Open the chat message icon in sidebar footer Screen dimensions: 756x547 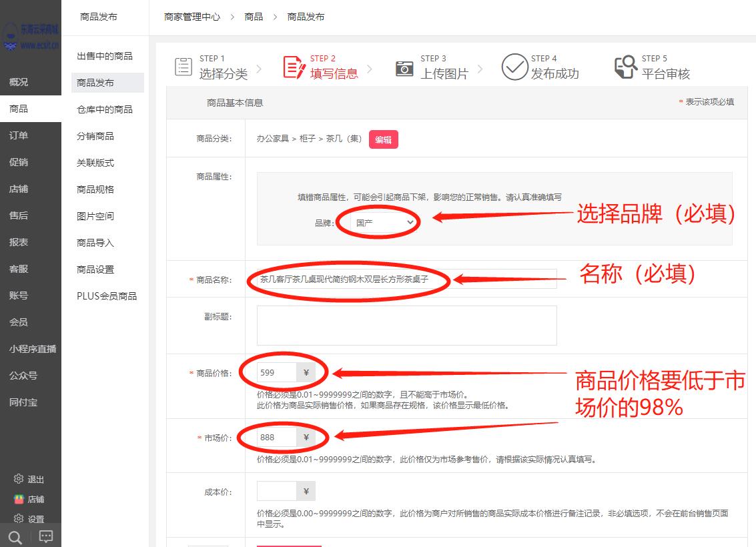tap(46, 536)
